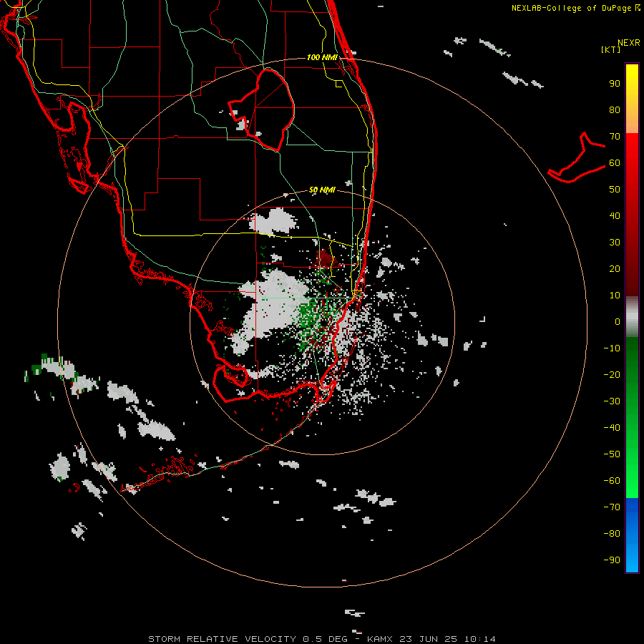Click the 50 NMI range ring label

[x=322, y=190]
